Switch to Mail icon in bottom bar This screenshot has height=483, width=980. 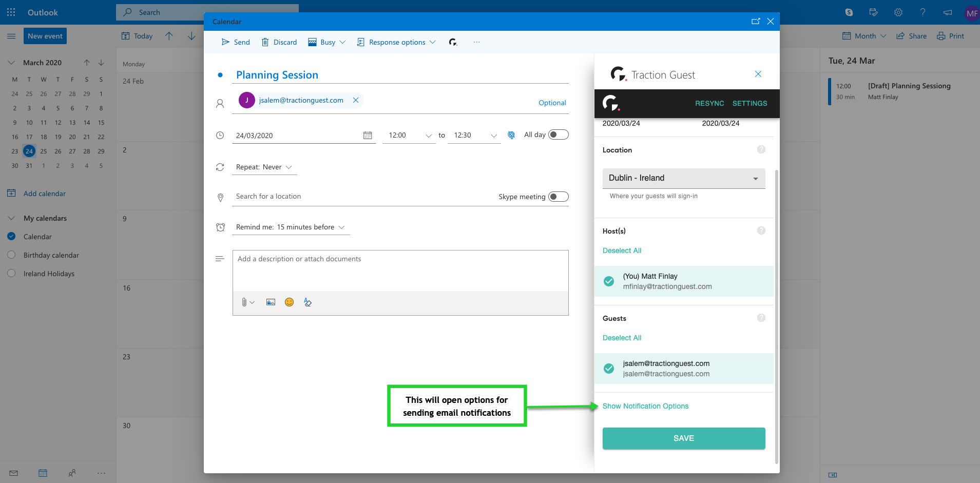coord(14,473)
